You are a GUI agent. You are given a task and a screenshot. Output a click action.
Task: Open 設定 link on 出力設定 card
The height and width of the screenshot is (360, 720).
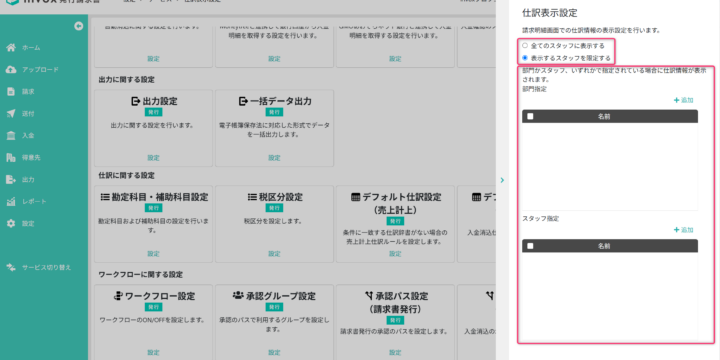coord(153,158)
